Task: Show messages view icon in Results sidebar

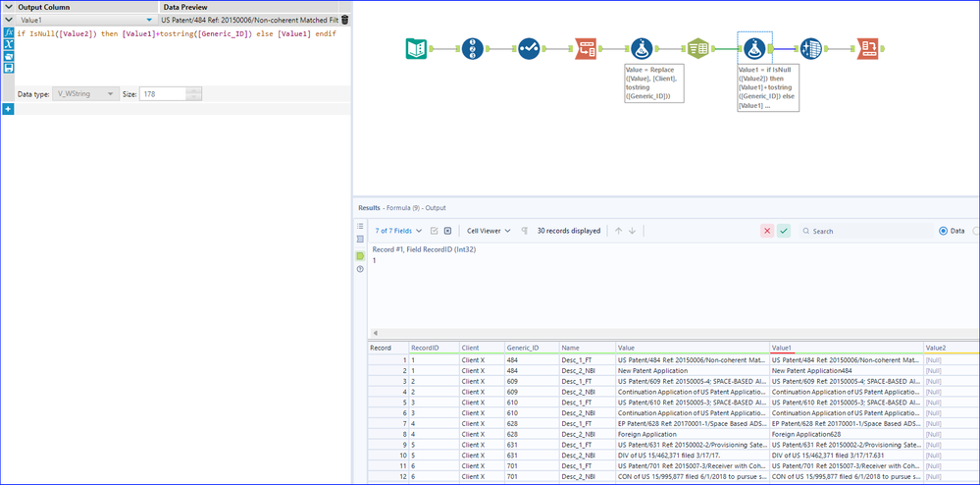Action: 360,226
